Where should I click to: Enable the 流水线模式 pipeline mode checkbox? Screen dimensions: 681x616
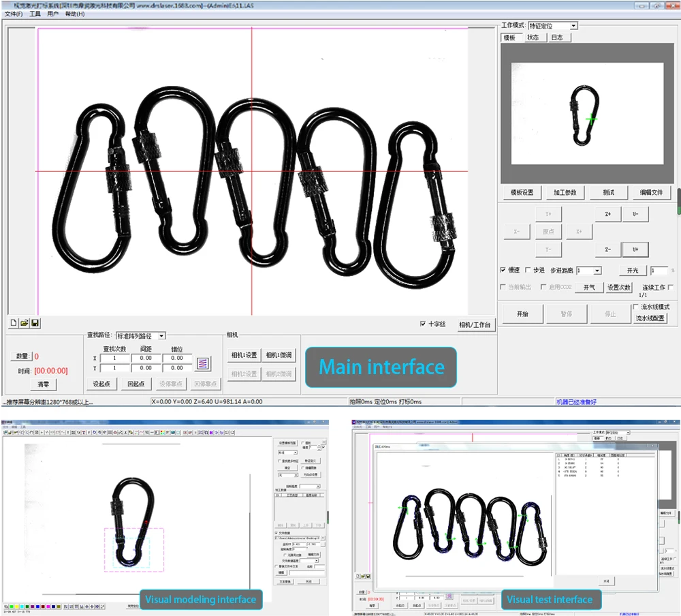(x=635, y=307)
